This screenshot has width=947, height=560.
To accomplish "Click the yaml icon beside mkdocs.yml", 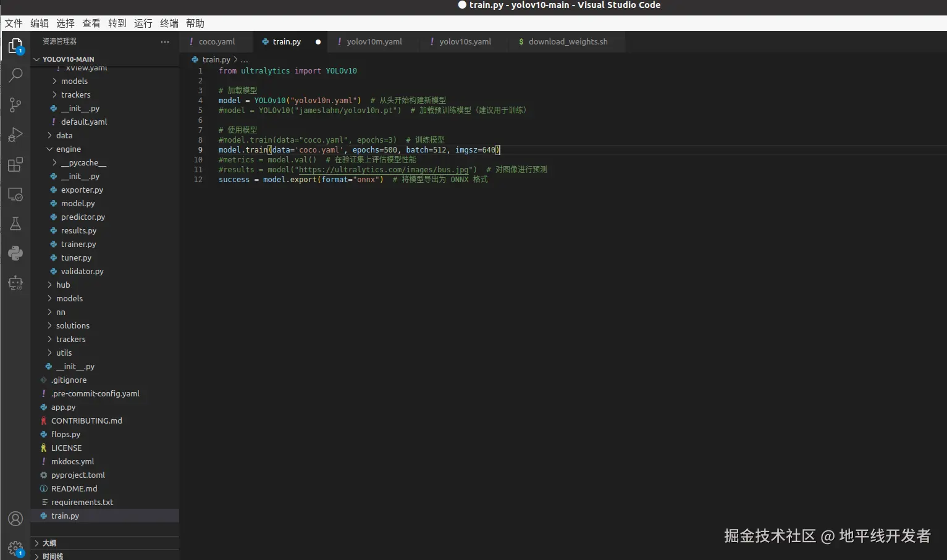I will pos(44,462).
